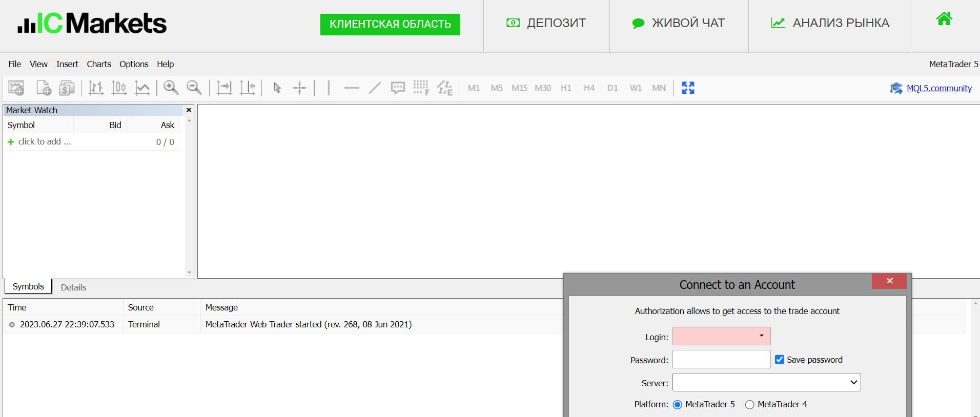This screenshot has height=417, width=980.
Task: Click the Password input field
Action: click(x=722, y=359)
